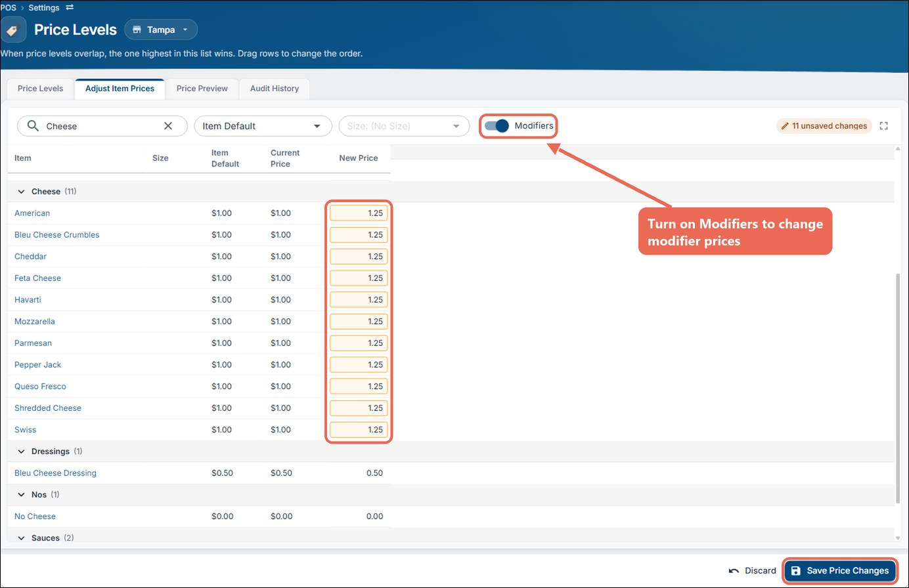Open the American modifier link

tap(32, 213)
